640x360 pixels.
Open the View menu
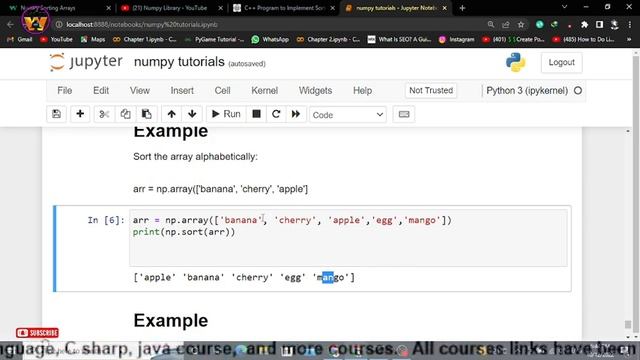click(140, 91)
